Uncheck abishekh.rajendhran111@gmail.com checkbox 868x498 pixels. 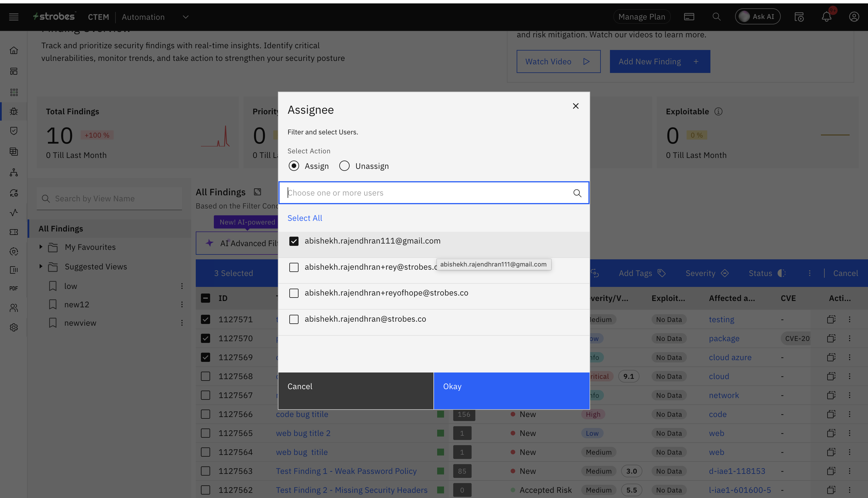294,241
